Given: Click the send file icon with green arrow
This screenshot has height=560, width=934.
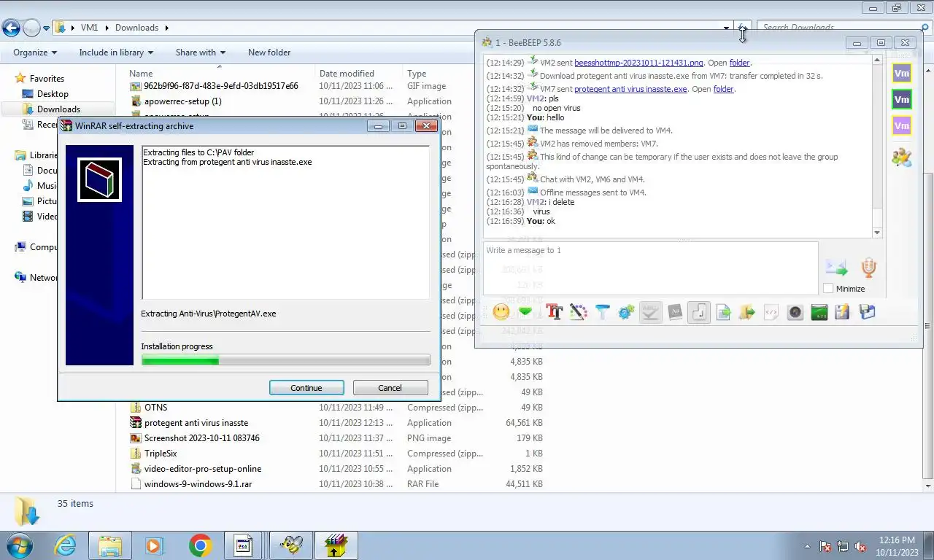Looking at the screenshot, I should (723, 312).
